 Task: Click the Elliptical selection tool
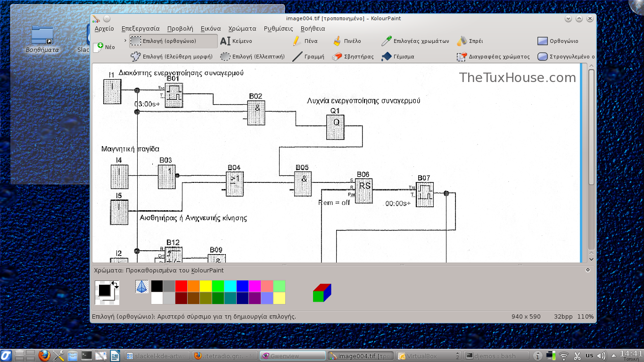click(x=253, y=57)
